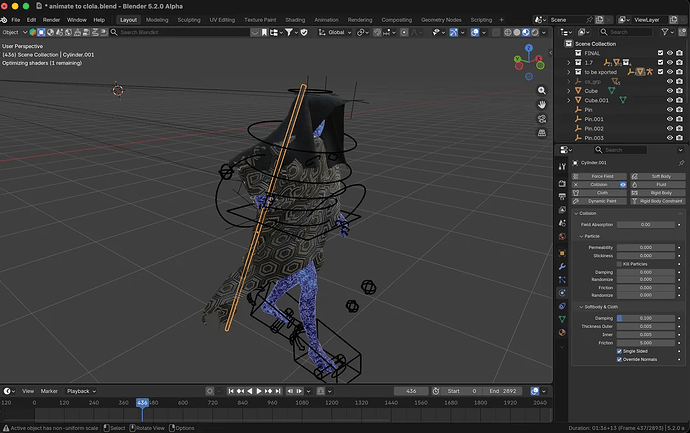Image resolution: width=690 pixels, height=433 pixels.
Task: Open the Material properties tab
Action: coord(562,332)
